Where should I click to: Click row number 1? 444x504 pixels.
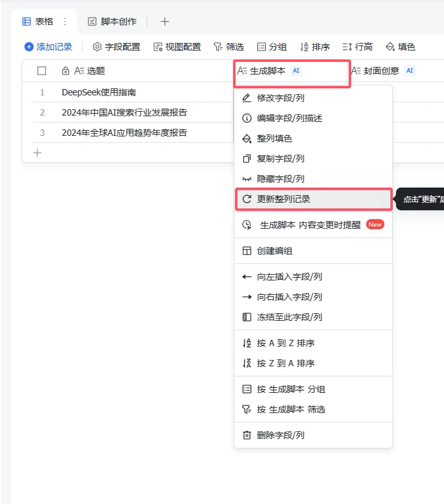[x=42, y=93]
